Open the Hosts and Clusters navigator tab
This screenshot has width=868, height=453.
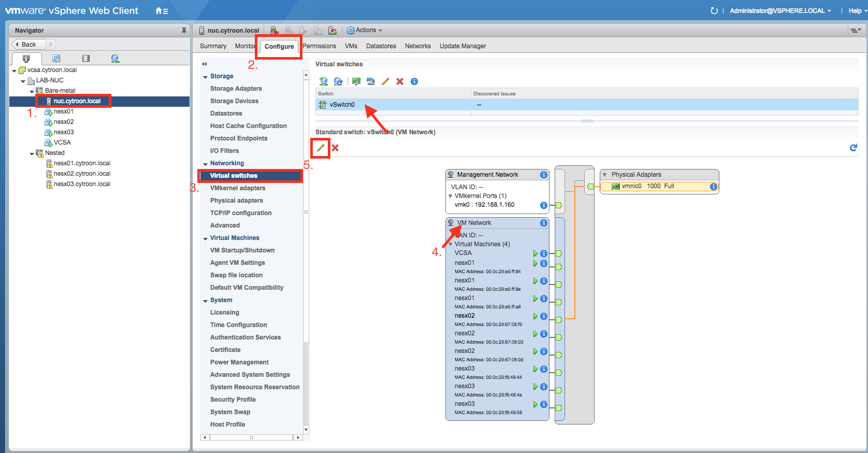(26, 59)
